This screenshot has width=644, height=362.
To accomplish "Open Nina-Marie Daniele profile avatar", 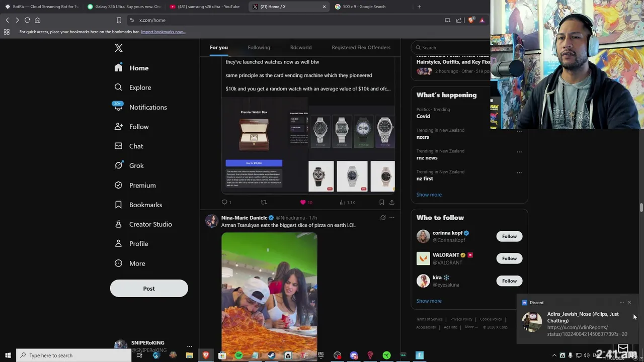I will 212,221.
